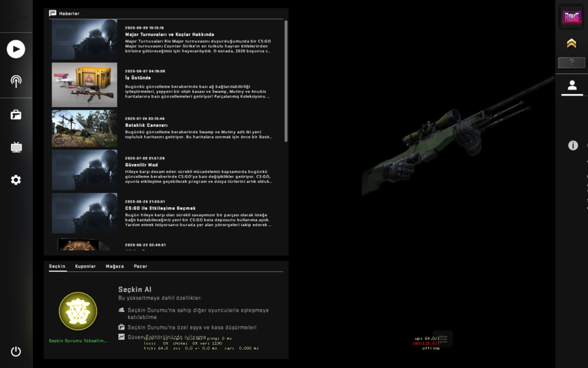Viewport: 588px width, 368px height.
Task: Open the 'Güvenilir Mod' news article
Action: 141,165
